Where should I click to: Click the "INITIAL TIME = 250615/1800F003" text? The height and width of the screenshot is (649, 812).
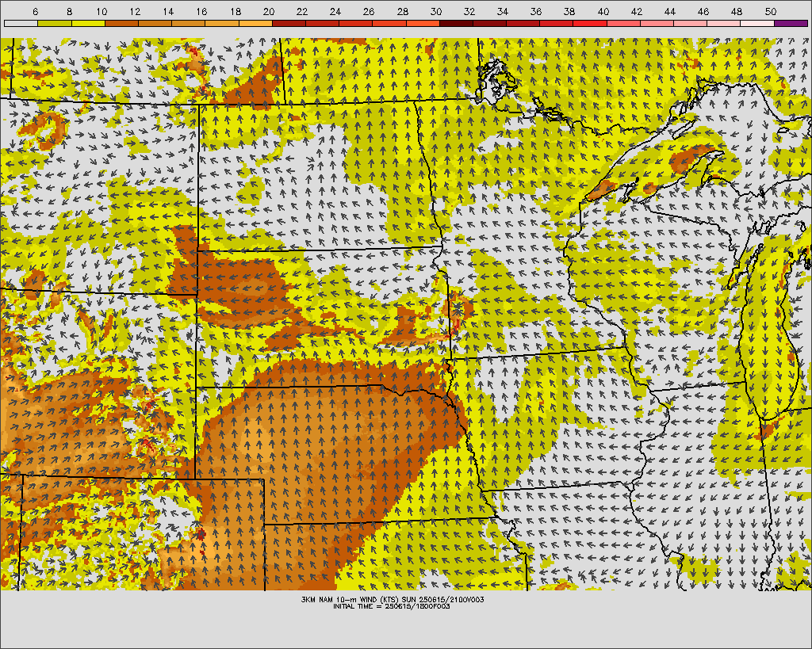point(392,606)
